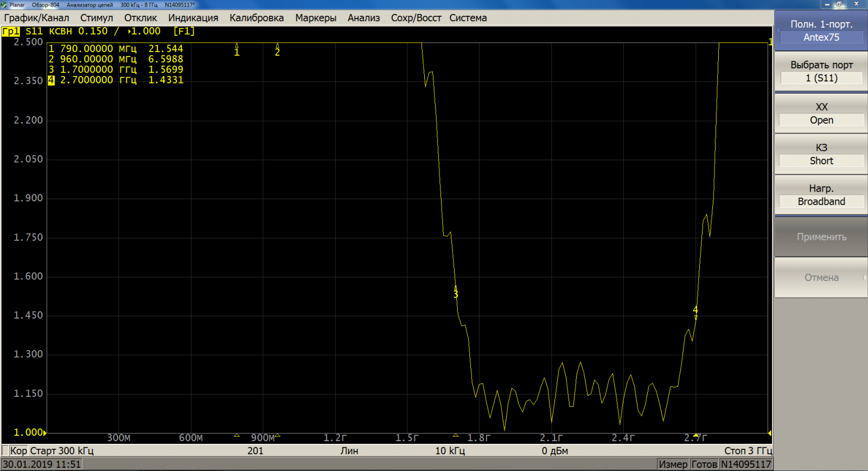
Task: Click the points count 201
Action: [255, 450]
